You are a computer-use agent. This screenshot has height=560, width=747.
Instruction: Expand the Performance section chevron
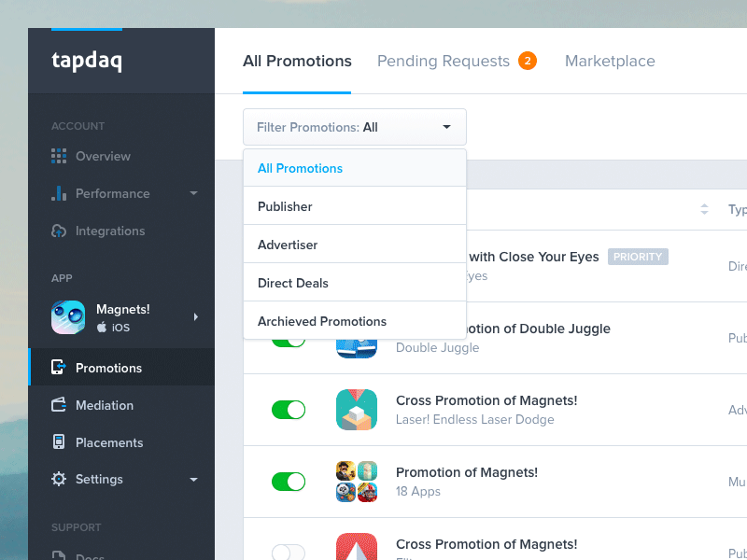(194, 193)
